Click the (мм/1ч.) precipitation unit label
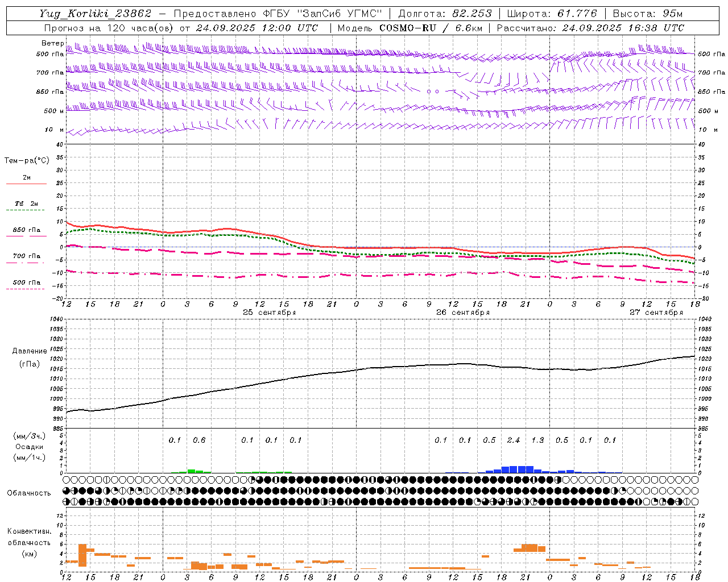This screenshot has height=582, width=728. (30, 458)
